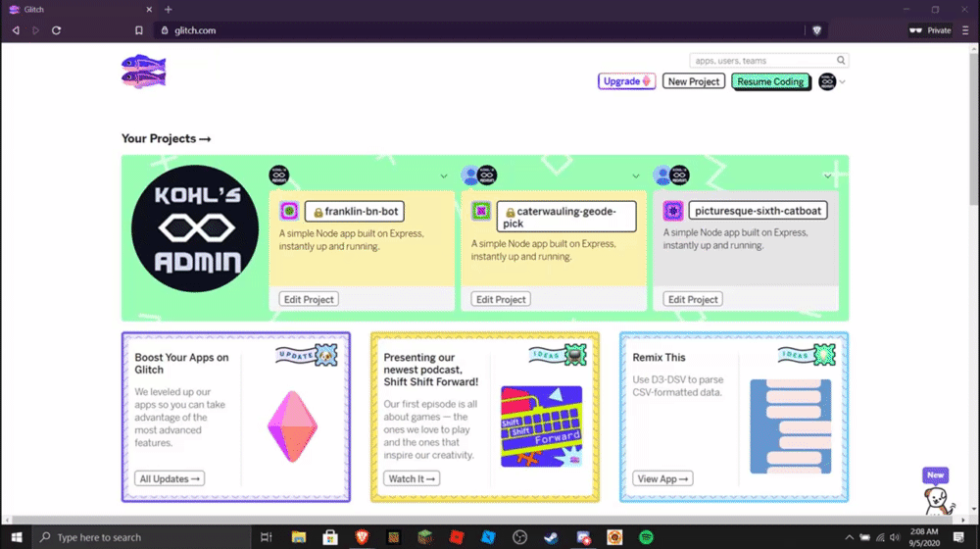Edit Project for picturesque-sixth-catboat
980x549 pixels.
[693, 300]
